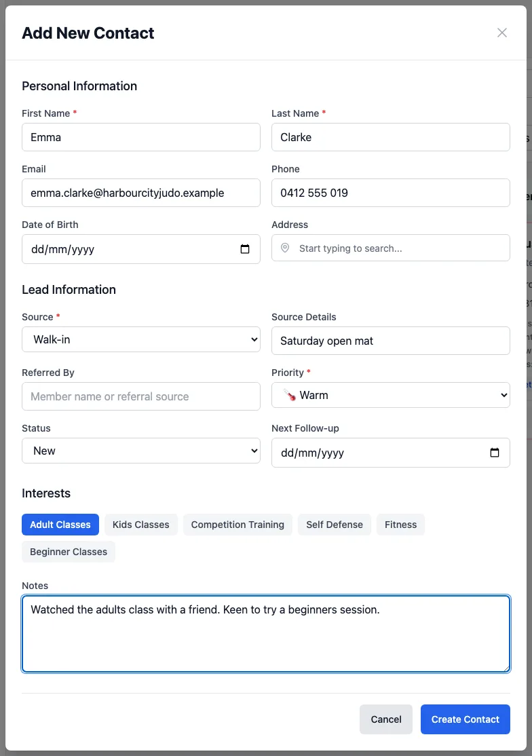
Task: Click the Notes textarea resize handle
Action: tap(506, 668)
